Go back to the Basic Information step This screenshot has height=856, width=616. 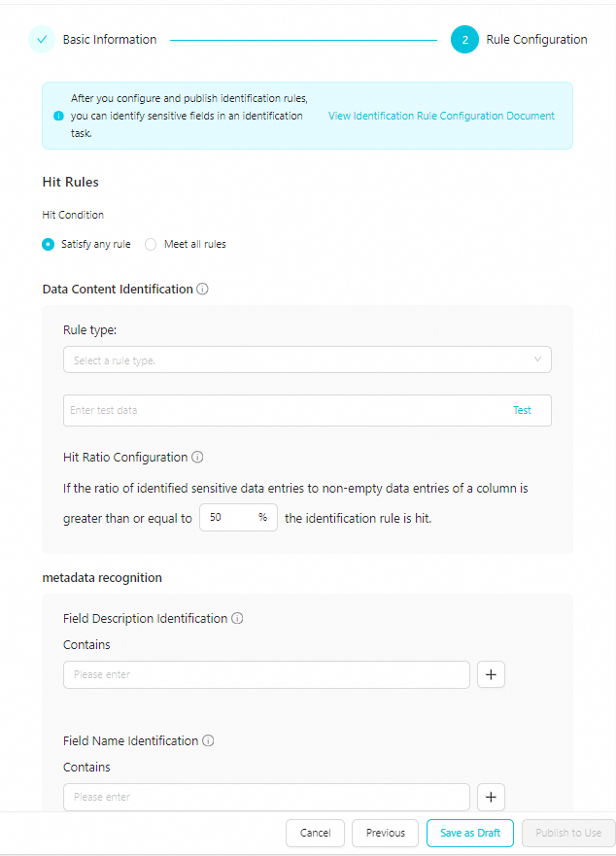[x=109, y=39]
